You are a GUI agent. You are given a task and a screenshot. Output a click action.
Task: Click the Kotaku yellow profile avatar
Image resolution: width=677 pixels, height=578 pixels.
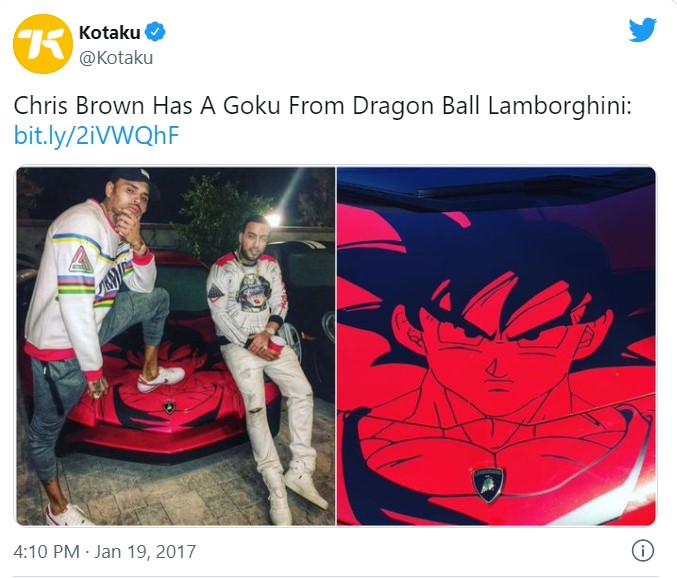tap(43, 44)
